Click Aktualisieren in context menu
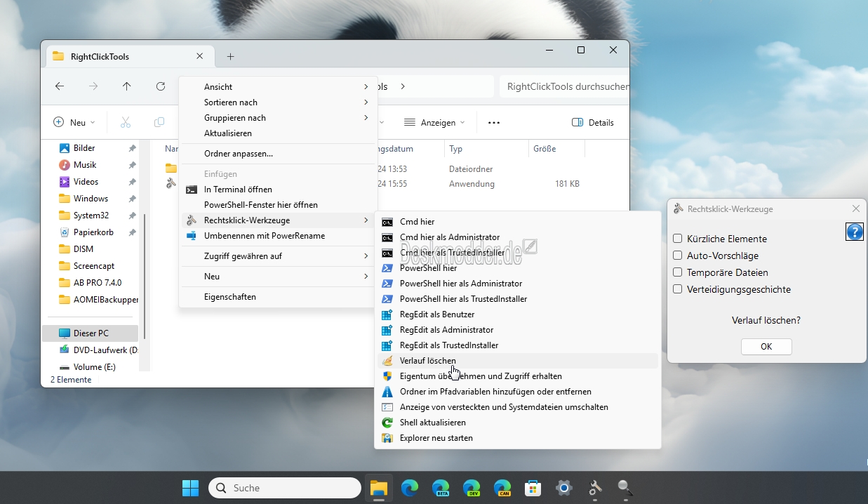868x504 pixels. (x=279, y=133)
